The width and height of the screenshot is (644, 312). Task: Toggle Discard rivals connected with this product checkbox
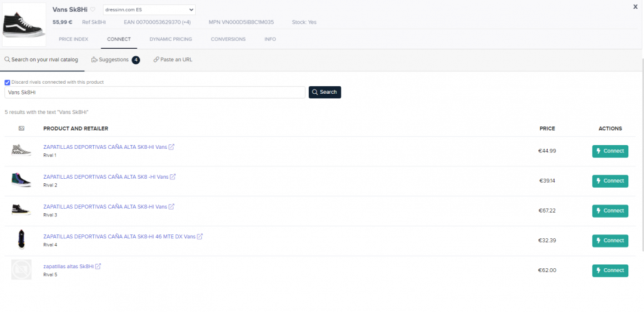pos(7,82)
